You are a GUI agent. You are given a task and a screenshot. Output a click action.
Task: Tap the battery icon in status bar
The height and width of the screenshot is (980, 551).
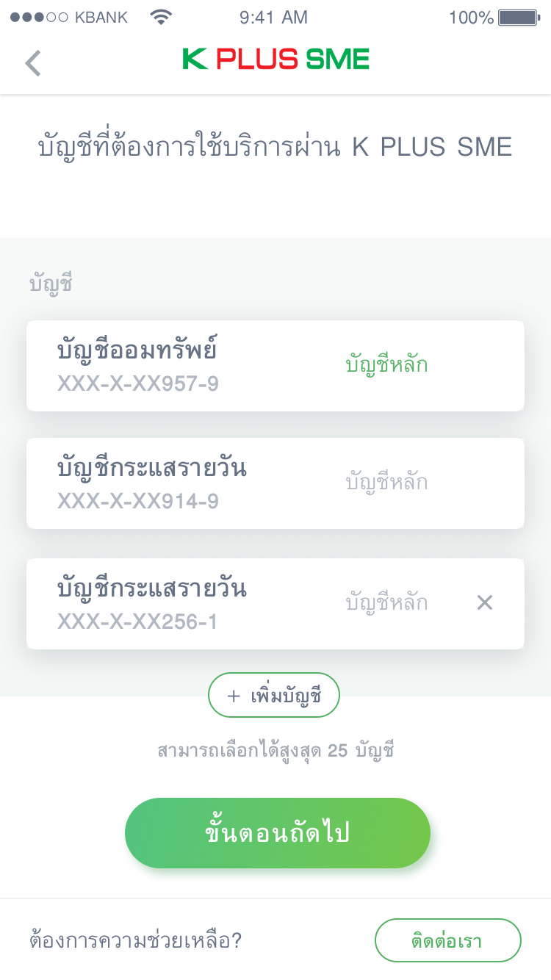click(x=519, y=18)
